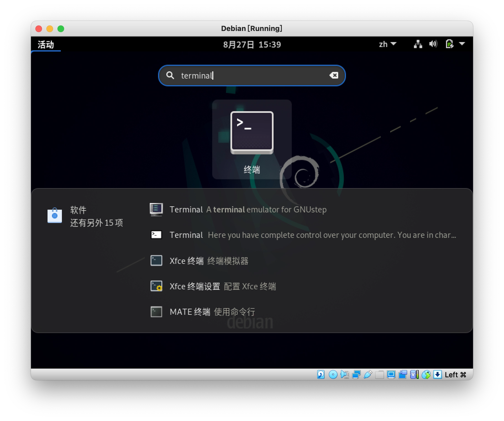Click the MATE 终端 terminal icon
Screen dimensions: 504x421
pos(156,312)
